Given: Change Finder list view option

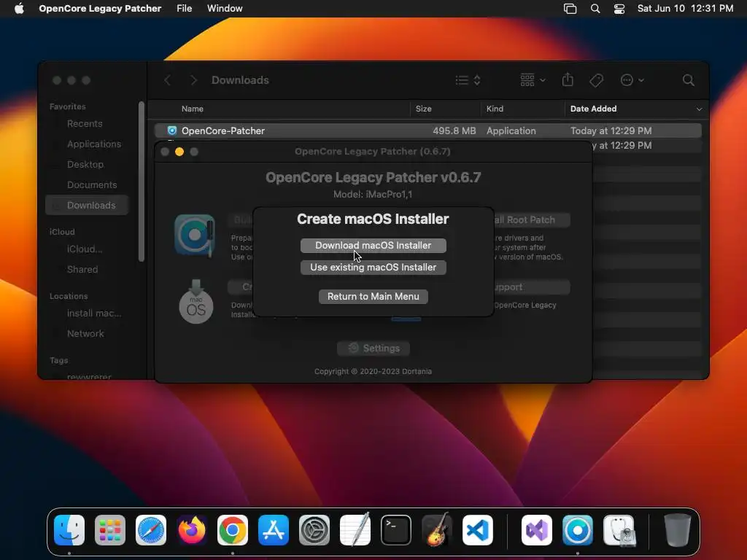Looking at the screenshot, I should [x=468, y=80].
